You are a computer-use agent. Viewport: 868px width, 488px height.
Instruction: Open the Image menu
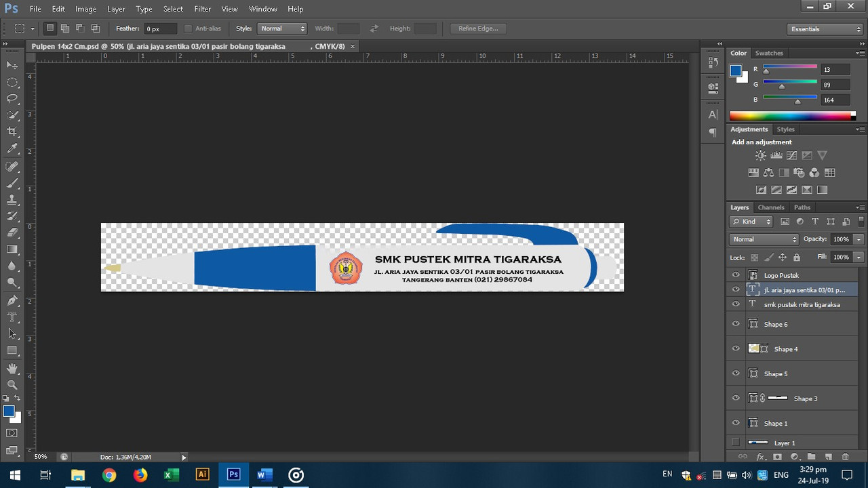[85, 9]
